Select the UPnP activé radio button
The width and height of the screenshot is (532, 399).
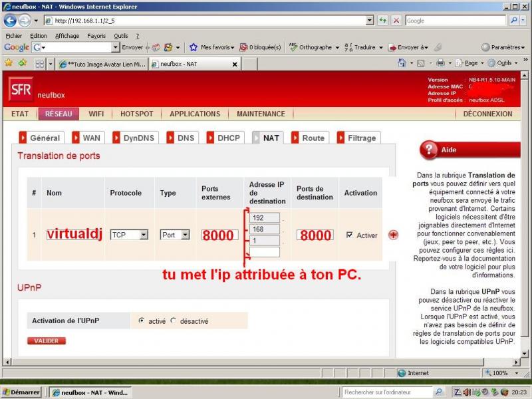pyautogui.click(x=142, y=321)
